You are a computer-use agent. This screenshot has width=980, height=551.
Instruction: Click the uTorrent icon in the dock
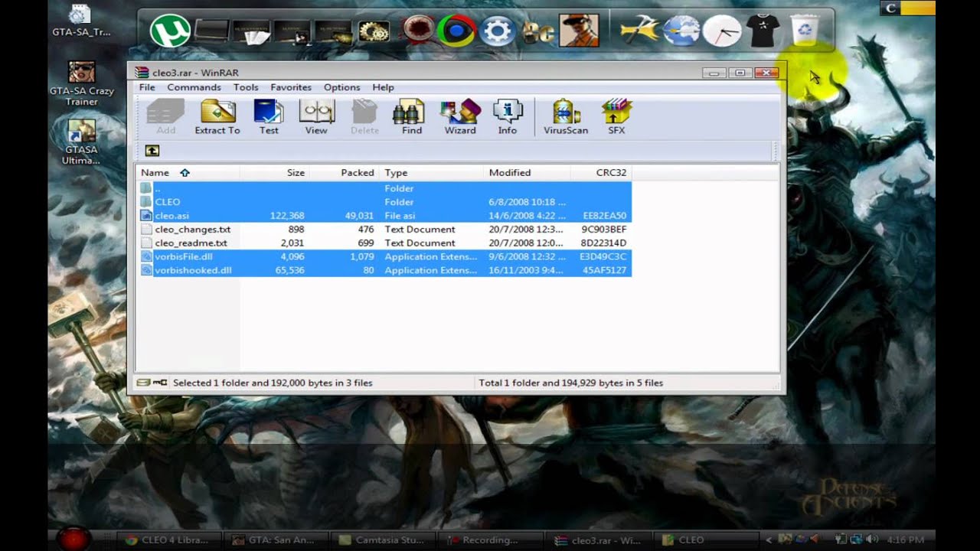click(x=170, y=31)
